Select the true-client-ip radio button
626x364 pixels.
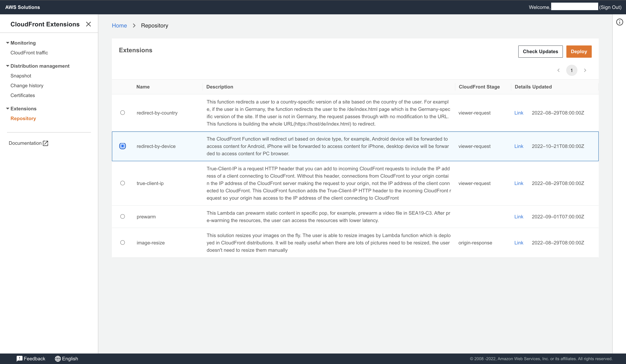pos(123,183)
